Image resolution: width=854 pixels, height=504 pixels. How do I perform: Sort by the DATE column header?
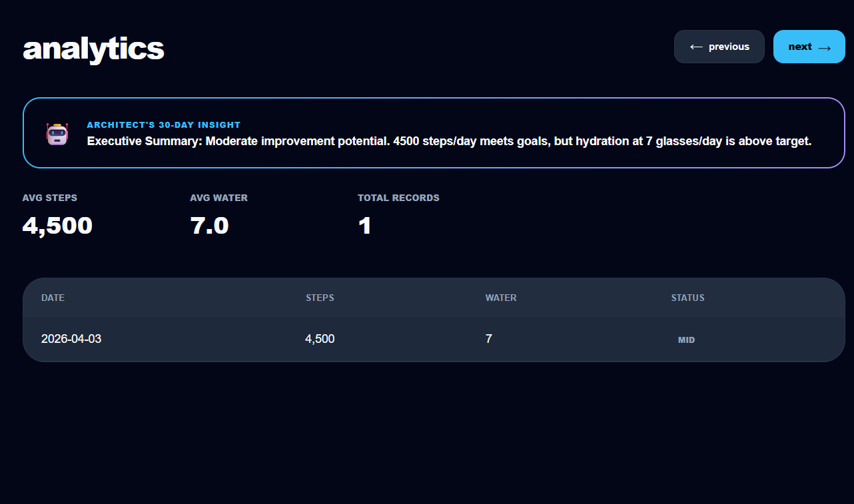(x=53, y=298)
